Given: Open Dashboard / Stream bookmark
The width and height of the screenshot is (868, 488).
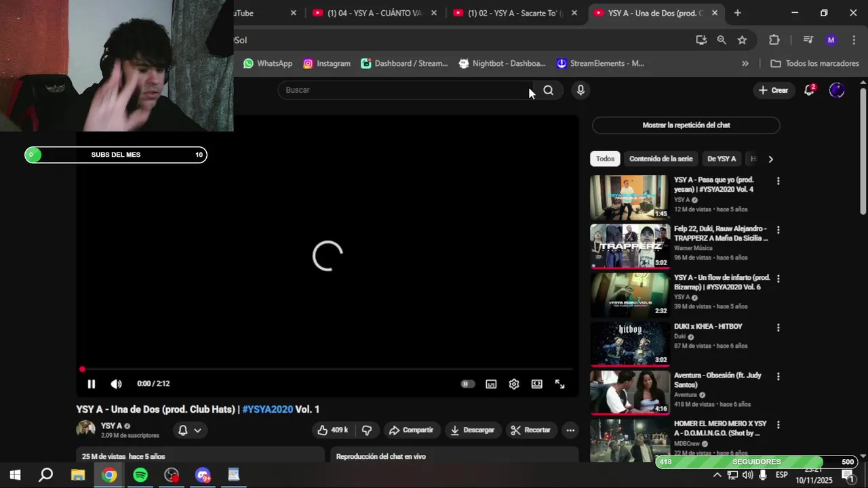Looking at the screenshot, I should pos(404,64).
